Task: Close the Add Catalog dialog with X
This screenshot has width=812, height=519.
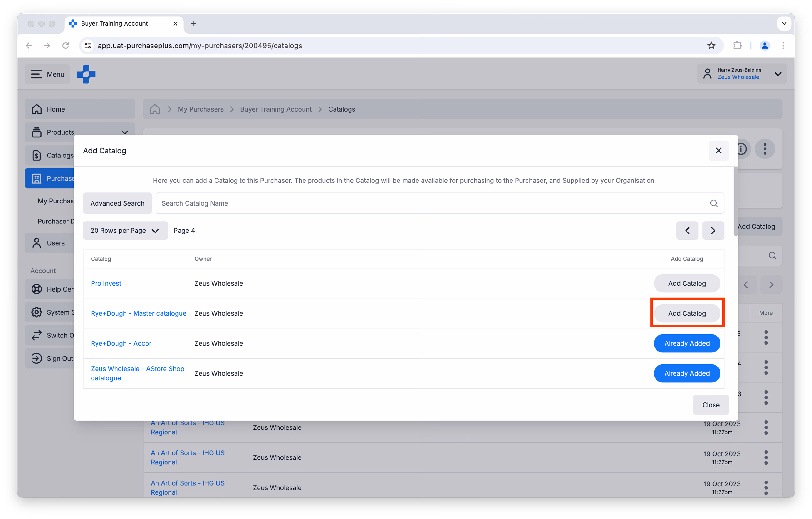Action: (x=719, y=151)
